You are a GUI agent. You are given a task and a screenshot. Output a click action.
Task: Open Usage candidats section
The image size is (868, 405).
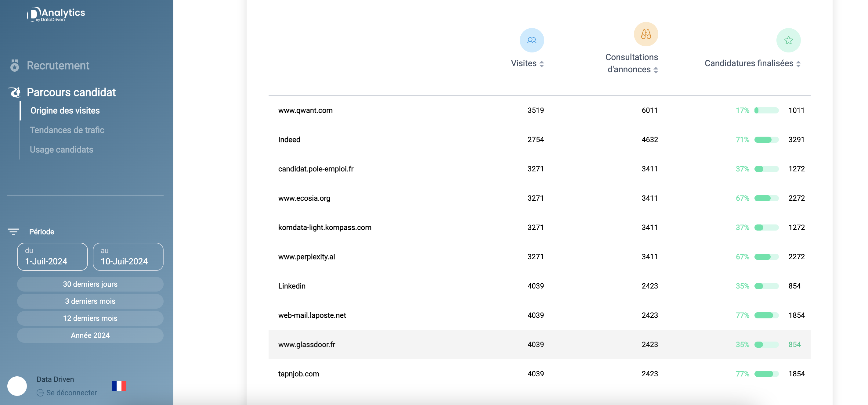(x=61, y=149)
